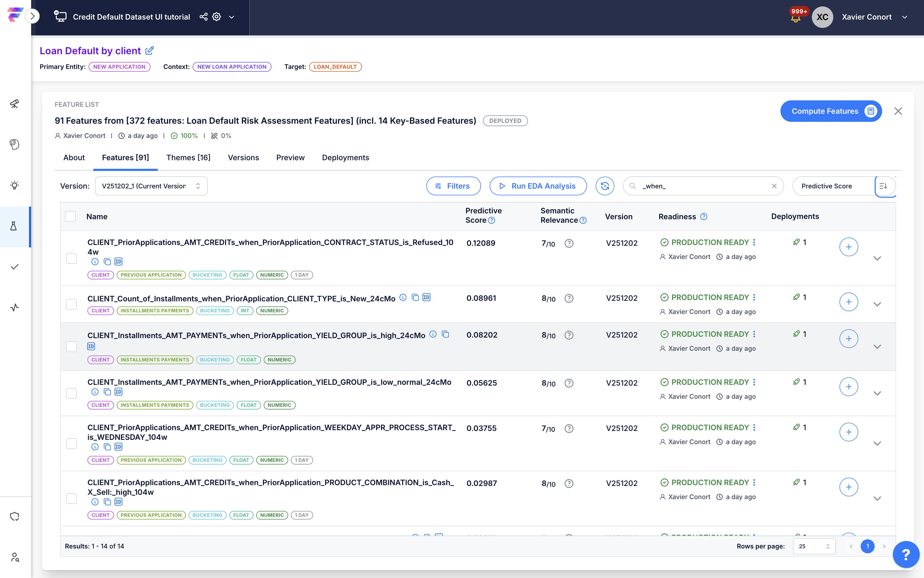
Task: Click the _when_ search input field
Action: pyautogui.click(x=703, y=186)
